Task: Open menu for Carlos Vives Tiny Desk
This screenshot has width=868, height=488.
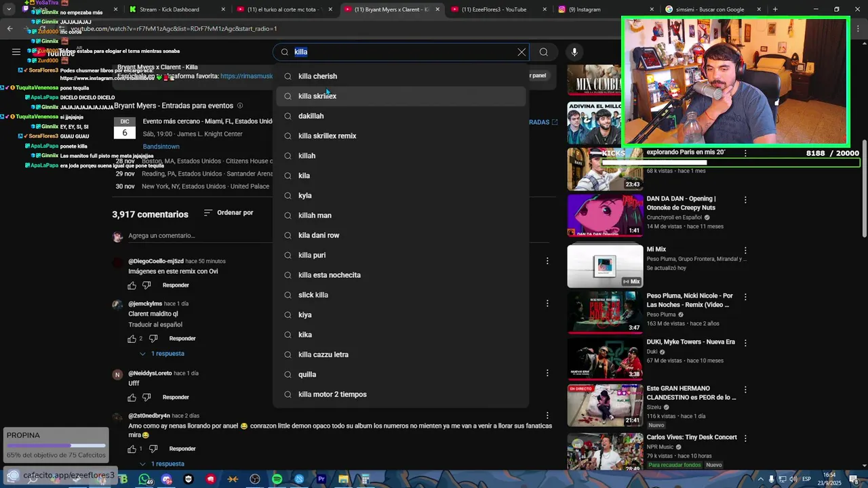Action: [x=745, y=439]
